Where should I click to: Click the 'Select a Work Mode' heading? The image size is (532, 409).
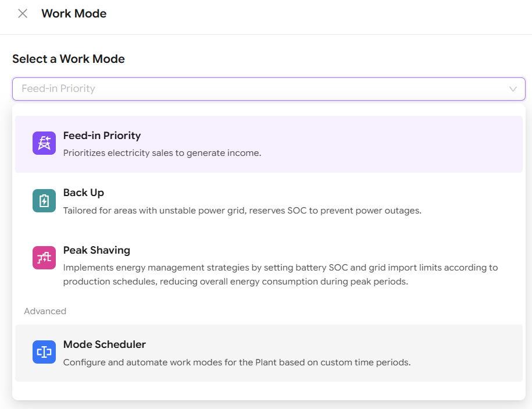(69, 59)
